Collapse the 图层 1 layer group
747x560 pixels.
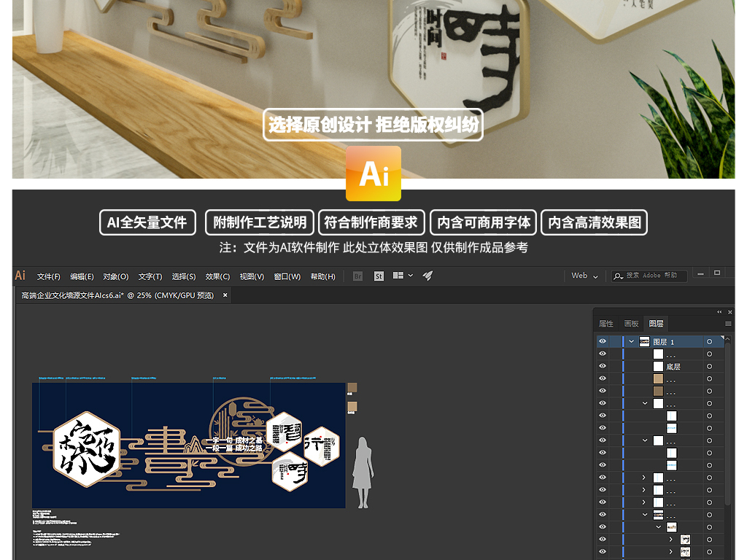click(x=632, y=341)
